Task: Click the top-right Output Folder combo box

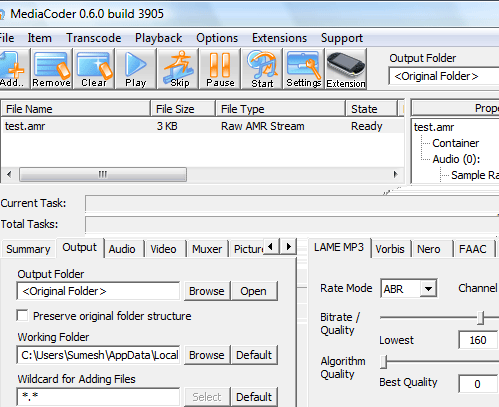Action: pos(443,76)
